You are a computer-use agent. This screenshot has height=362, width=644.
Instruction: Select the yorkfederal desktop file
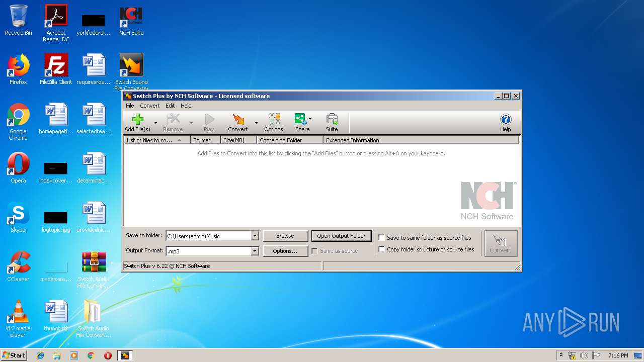[94, 24]
